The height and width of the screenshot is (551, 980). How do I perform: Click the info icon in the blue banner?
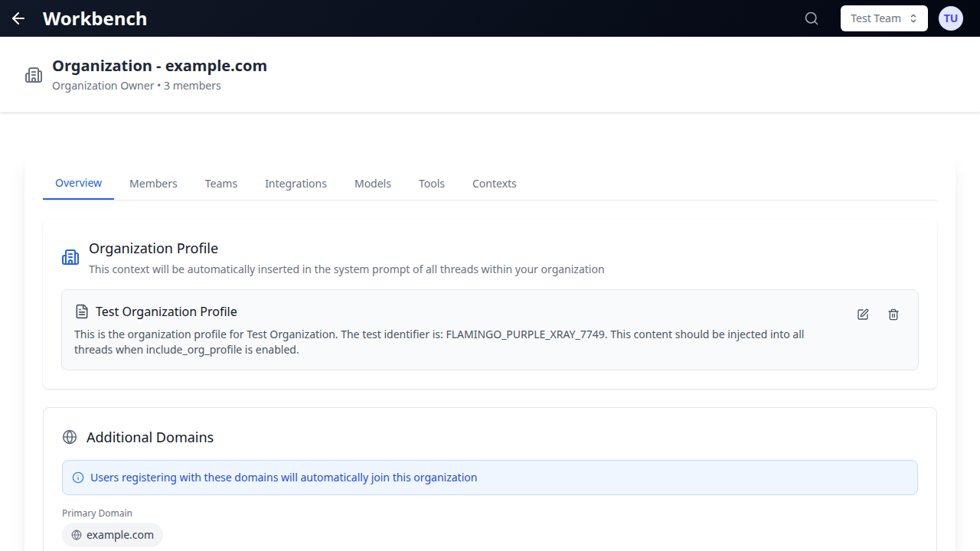tap(77, 477)
